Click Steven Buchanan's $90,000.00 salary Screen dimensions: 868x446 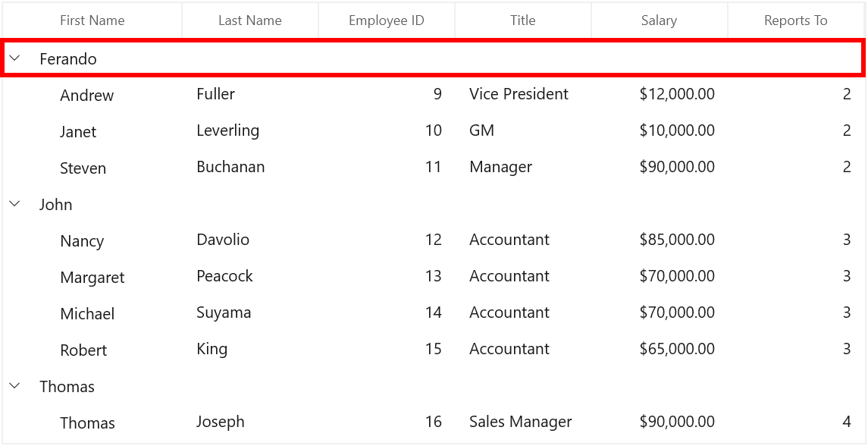676,167
